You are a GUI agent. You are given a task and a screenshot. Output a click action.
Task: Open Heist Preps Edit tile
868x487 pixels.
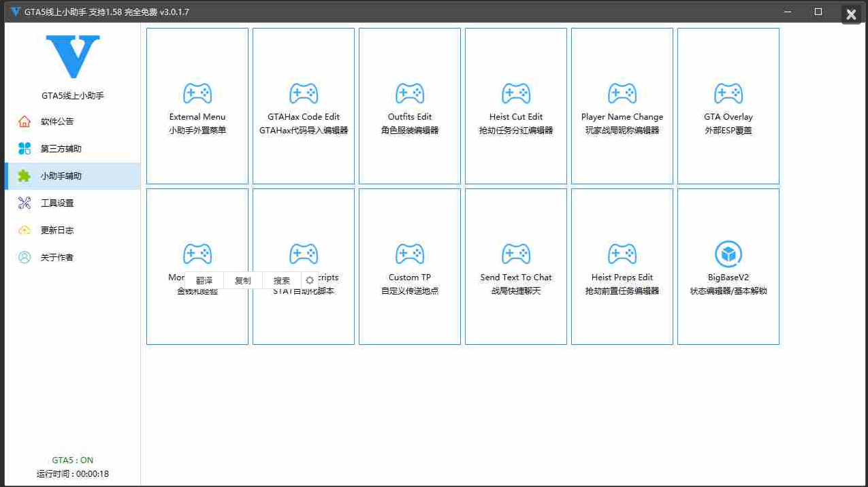(x=622, y=267)
